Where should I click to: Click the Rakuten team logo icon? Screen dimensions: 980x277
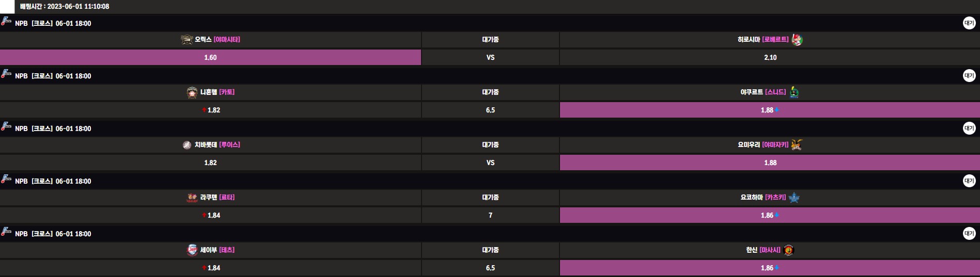192,198
